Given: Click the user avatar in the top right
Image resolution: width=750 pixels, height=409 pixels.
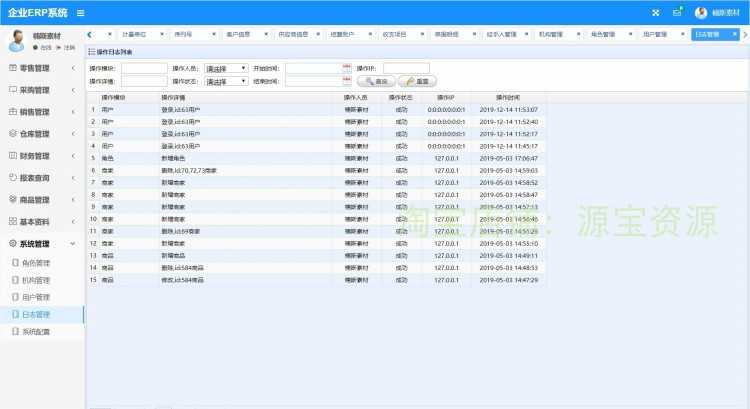Looking at the screenshot, I should coord(701,13).
